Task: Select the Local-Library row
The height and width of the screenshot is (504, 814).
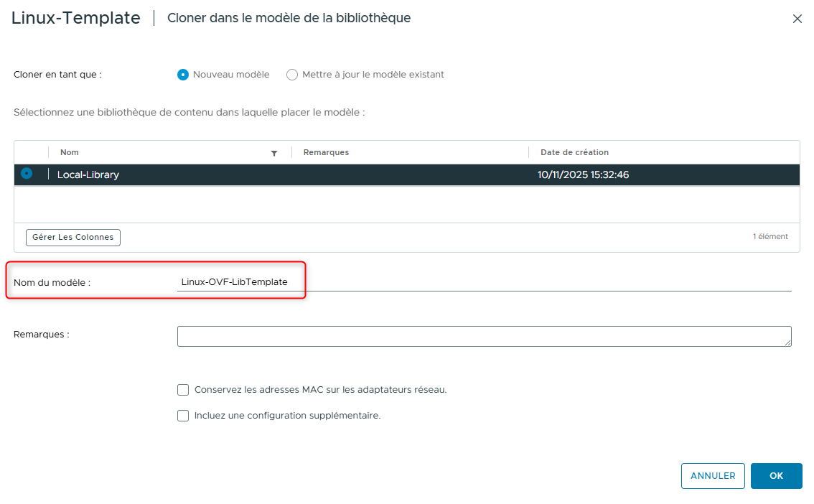Action: pyautogui.click(x=287, y=174)
